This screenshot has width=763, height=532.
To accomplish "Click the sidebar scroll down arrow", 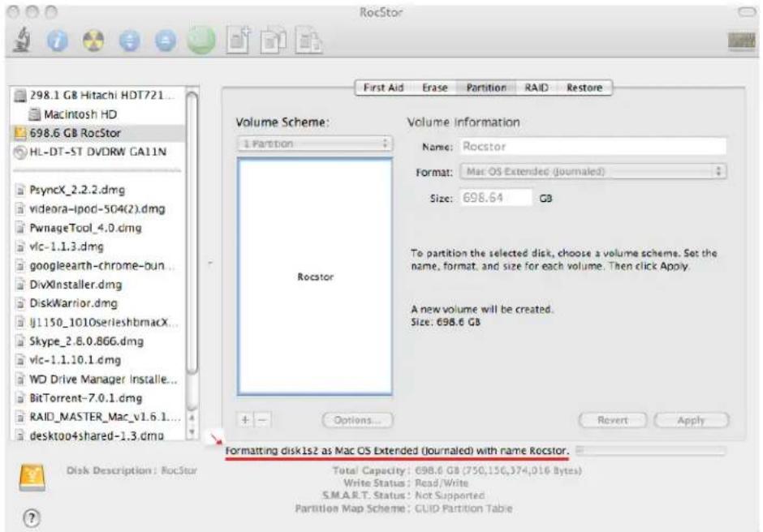I will point(192,431).
